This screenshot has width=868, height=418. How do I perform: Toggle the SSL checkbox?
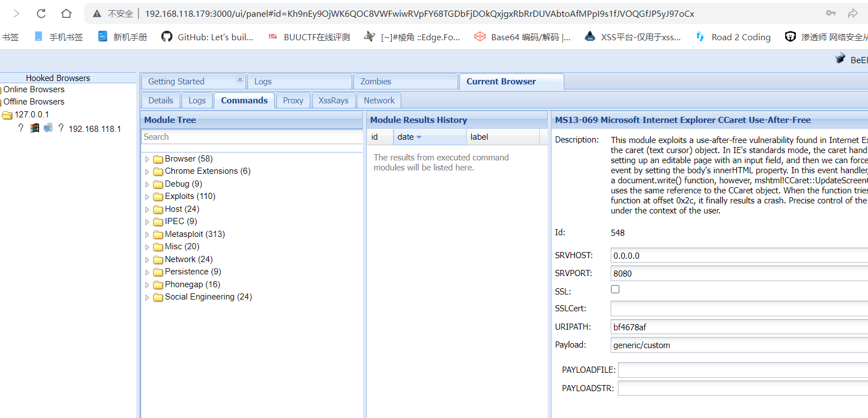tap(615, 289)
